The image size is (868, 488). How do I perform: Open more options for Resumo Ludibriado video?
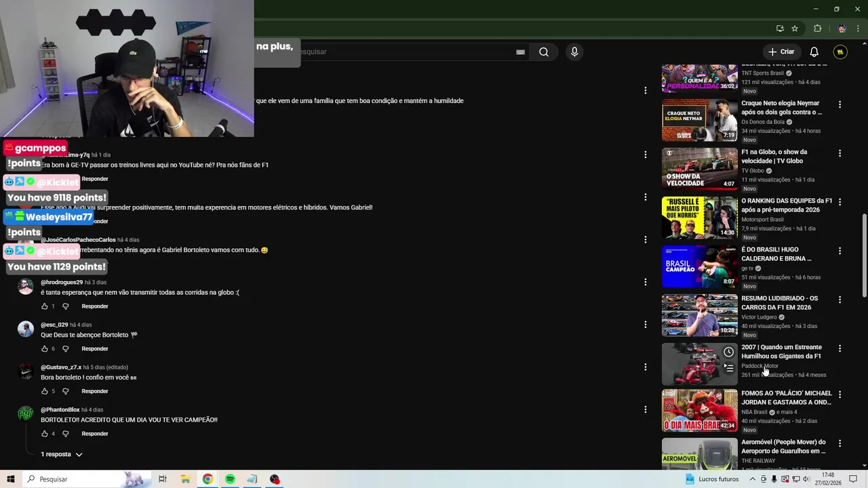(x=840, y=300)
